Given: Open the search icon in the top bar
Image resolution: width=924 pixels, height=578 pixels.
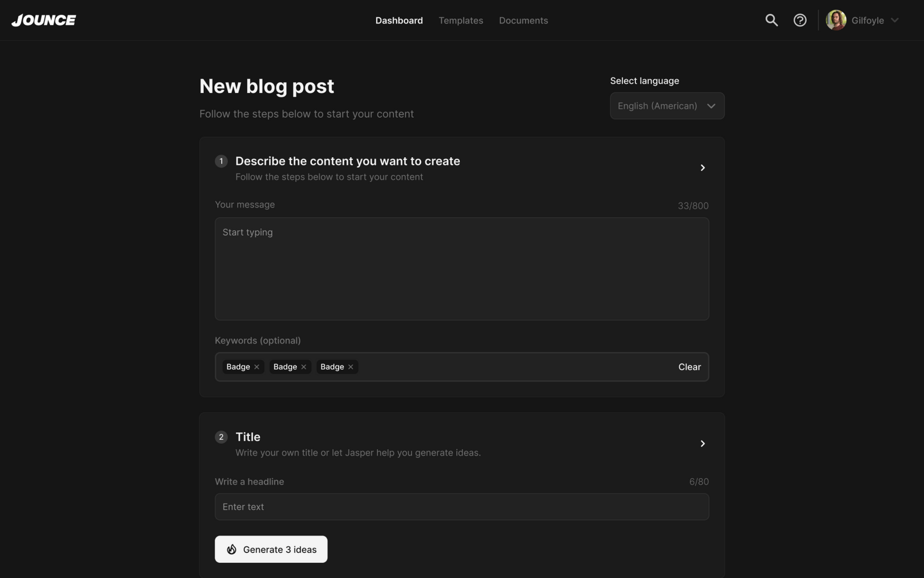Looking at the screenshot, I should click(x=771, y=20).
